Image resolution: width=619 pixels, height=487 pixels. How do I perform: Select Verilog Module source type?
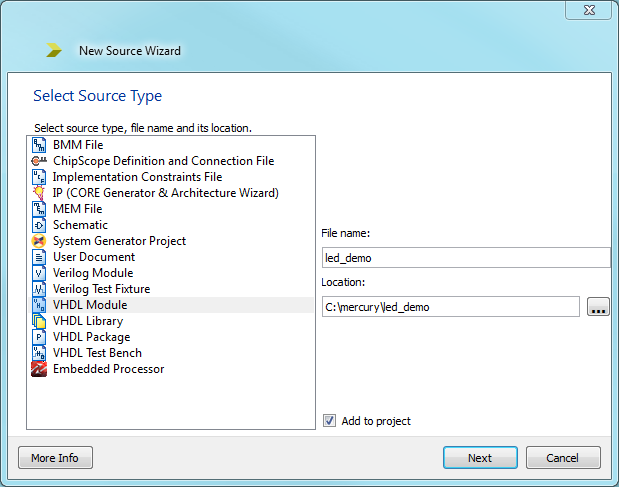click(x=93, y=273)
